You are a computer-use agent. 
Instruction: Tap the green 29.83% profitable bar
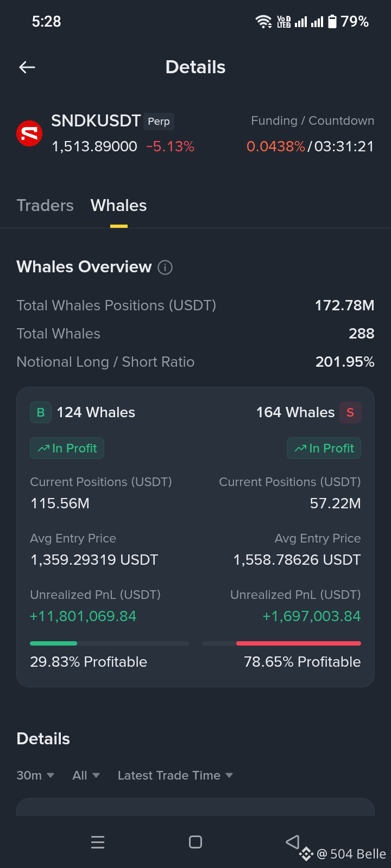[x=53, y=643]
